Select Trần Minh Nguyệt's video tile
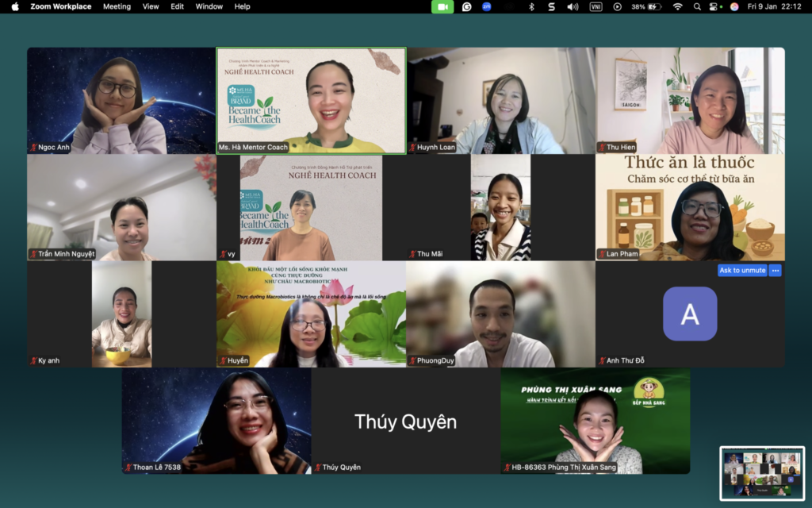This screenshot has width=812, height=508. [x=121, y=207]
